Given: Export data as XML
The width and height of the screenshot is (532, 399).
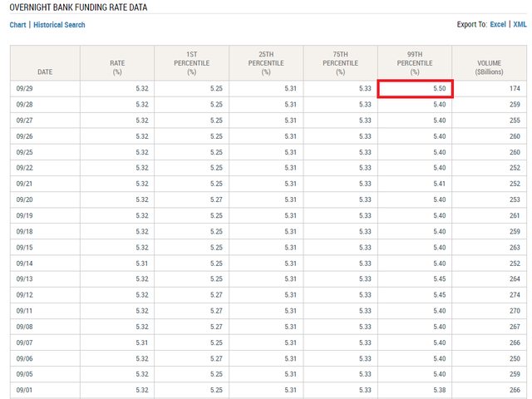Looking at the screenshot, I should click(520, 25).
